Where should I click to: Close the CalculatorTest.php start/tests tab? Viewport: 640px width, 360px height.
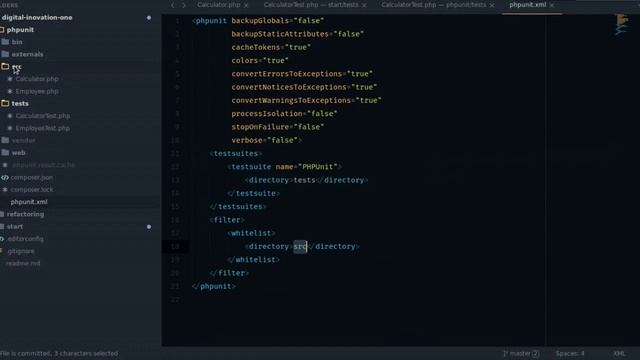[x=364, y=5]
